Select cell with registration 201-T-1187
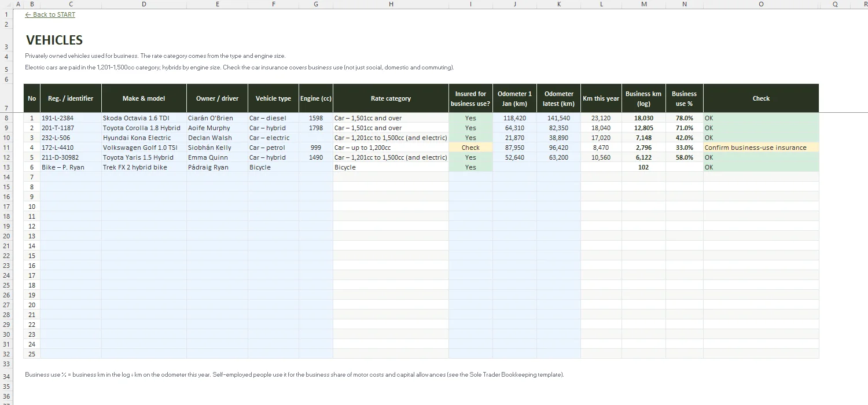Image resolution: width=868 pixels, height=405 pixels. tap(71, 128)
